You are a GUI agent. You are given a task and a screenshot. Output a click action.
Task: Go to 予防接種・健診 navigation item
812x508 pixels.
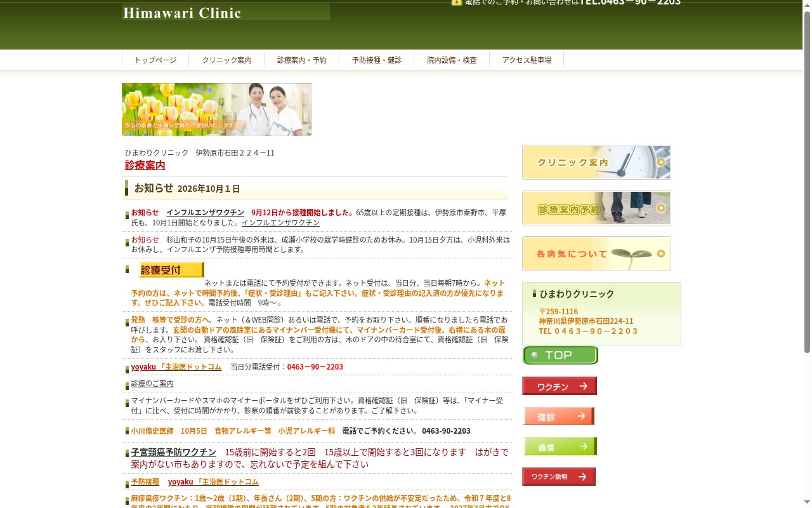pos(377,60)
